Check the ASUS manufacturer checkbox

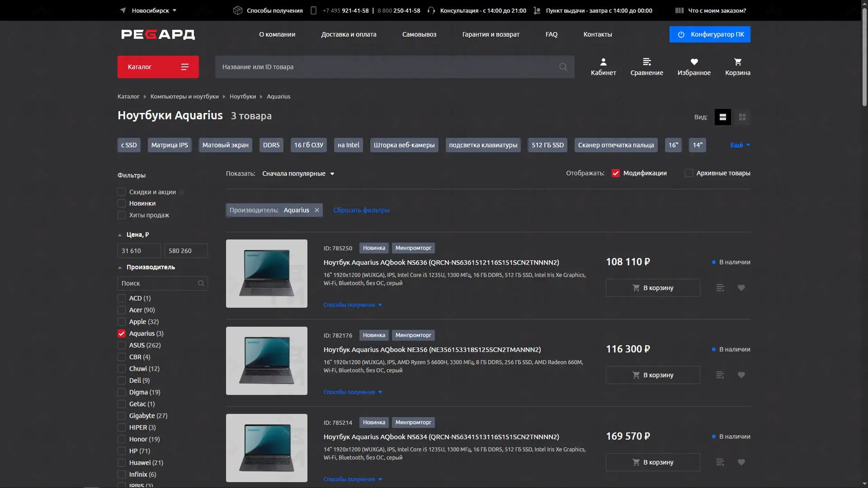(x=121, y=345)
